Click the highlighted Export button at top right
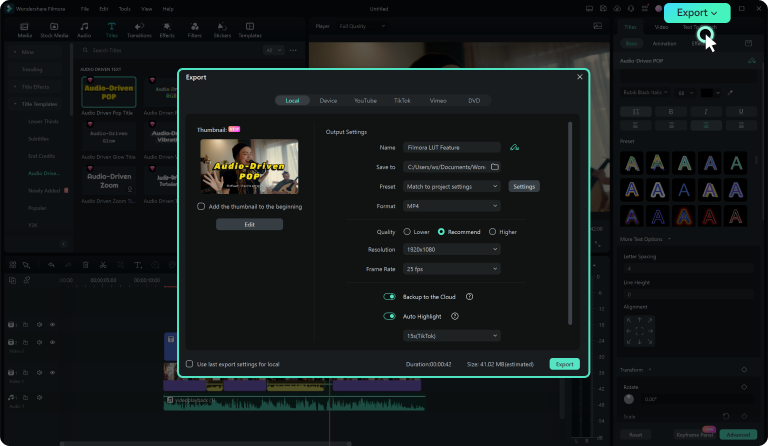 pyautogui.click(x=697, y=13)
